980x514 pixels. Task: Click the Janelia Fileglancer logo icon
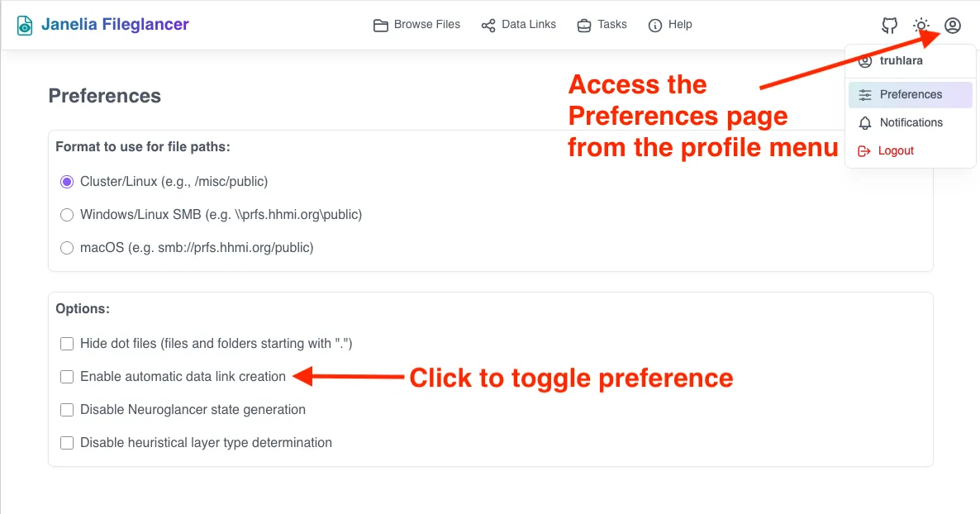click(26, 25)
